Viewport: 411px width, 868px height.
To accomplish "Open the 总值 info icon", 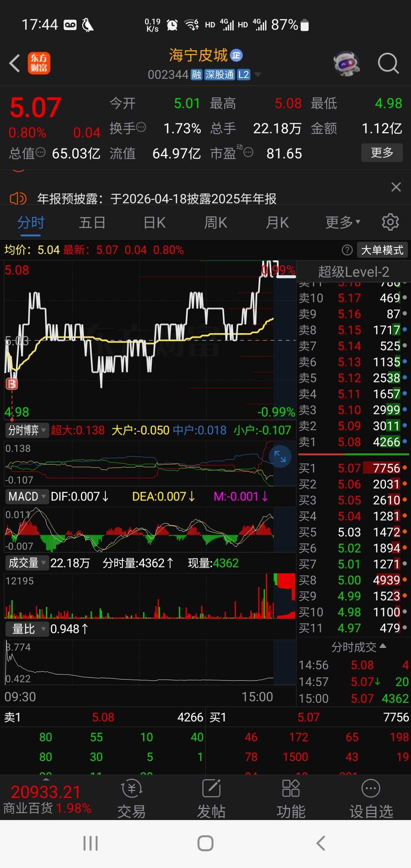I will click(x=40, y=153).
